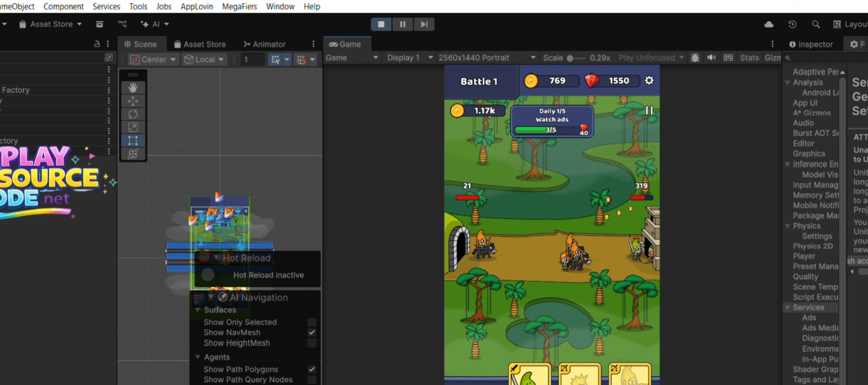Click the branch-shaped icon left of the AI dropdown
The image size is (868, 385).
(x=122, y=24)
